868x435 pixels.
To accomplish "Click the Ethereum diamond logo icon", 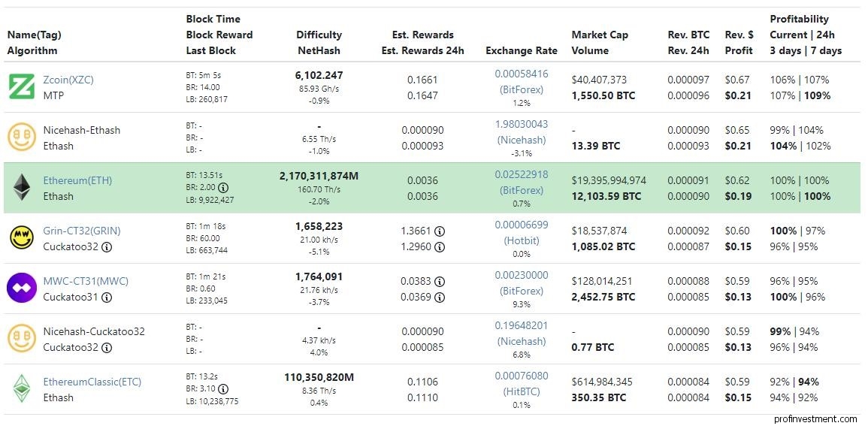I will [x=22, y=188].
